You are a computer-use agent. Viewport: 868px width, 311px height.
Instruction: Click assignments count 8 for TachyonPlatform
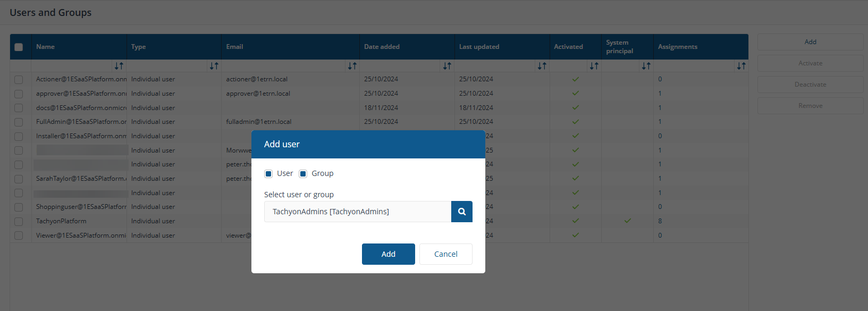pos(660,221)
